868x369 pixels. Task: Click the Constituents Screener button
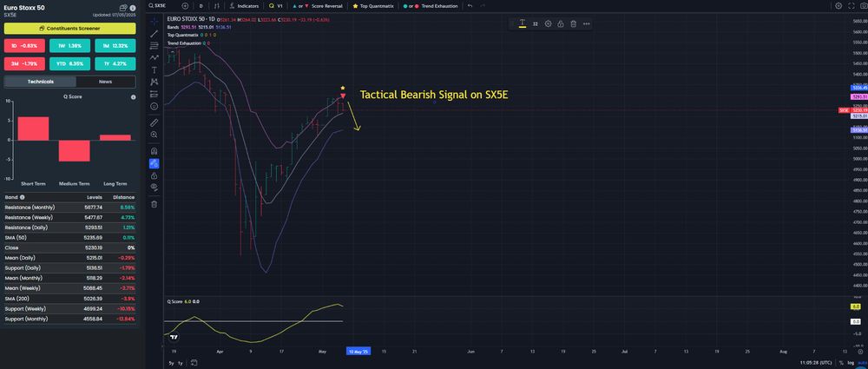(69, 29)
